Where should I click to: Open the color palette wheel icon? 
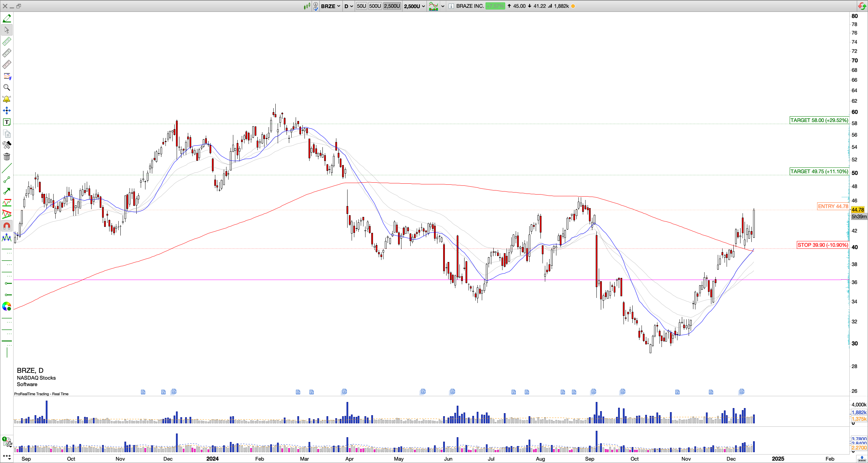click(7, 306)
